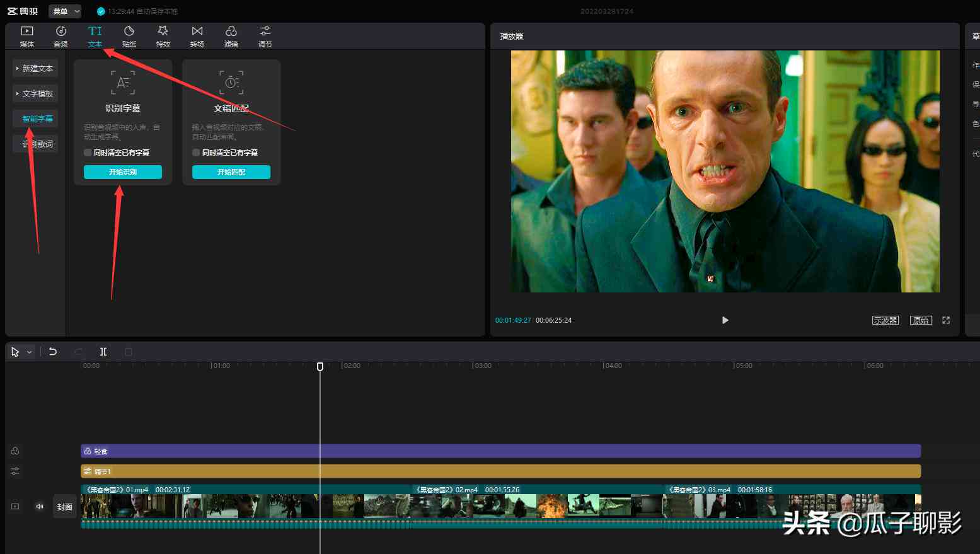Select the purple 轻食 filter track
Image resolution: width=980 pixels, height=554 pixels.
501,451
